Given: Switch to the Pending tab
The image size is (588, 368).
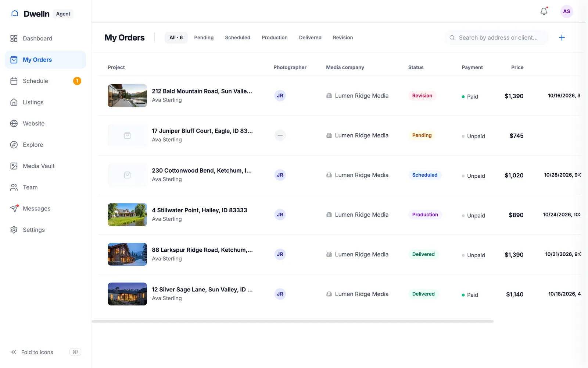Looking at the screenshot, I should (204, 38).
